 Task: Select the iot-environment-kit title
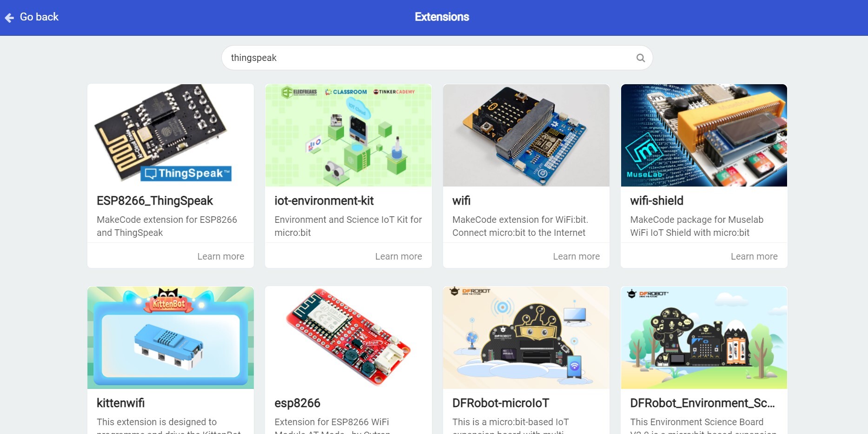tap(324, 201)
